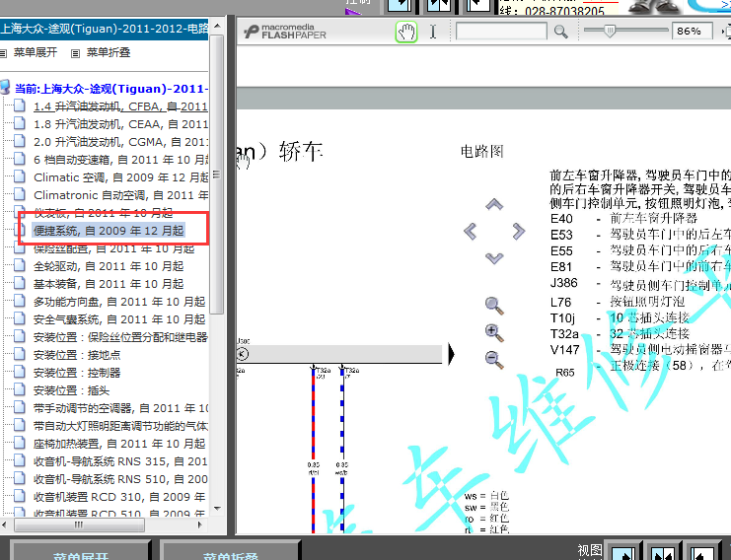
Task: Click the plain magnifier reset zoom icon
Action: click(493, 306)
